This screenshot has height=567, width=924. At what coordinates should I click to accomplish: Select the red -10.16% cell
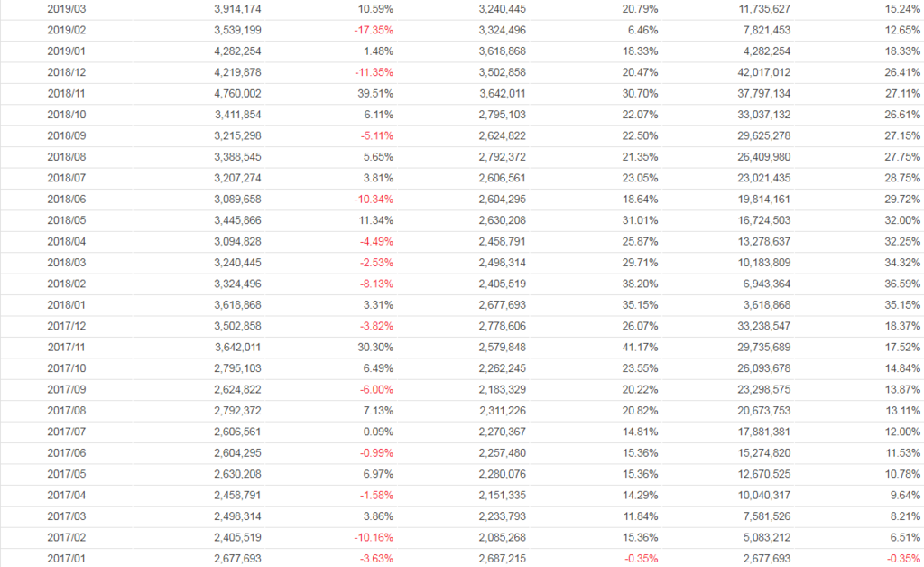click(373, 537)
